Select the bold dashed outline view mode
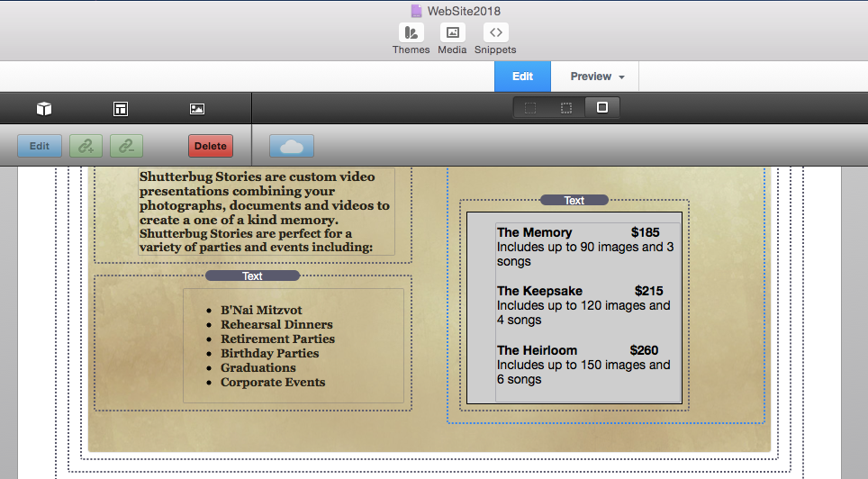Viewport: 868px width, 479px height. (x=565, y=107)
